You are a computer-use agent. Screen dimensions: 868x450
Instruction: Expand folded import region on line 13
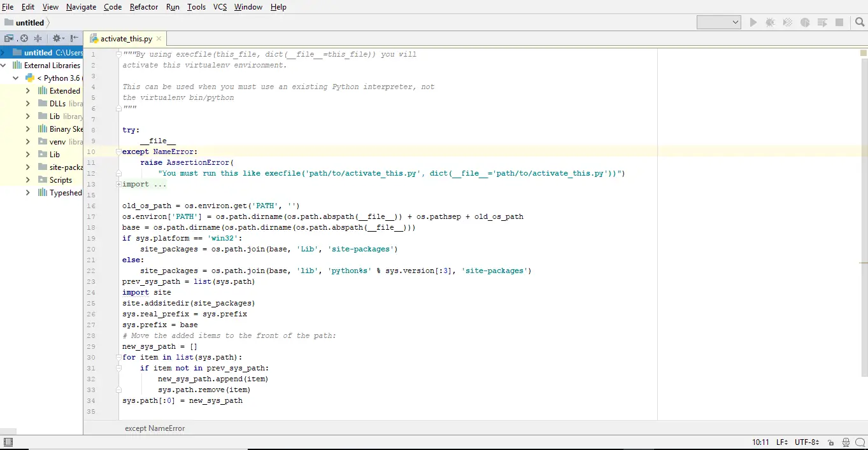[x=118, y=184]
